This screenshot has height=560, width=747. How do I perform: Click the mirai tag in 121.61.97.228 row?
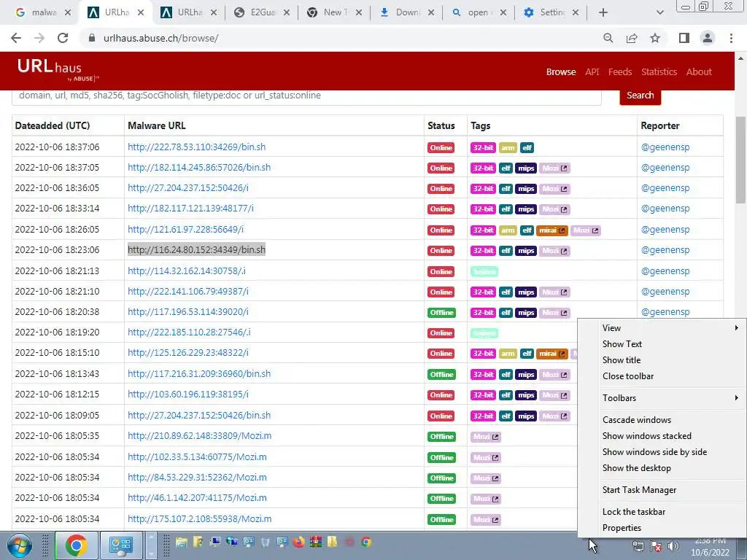[x=551, y=230]
